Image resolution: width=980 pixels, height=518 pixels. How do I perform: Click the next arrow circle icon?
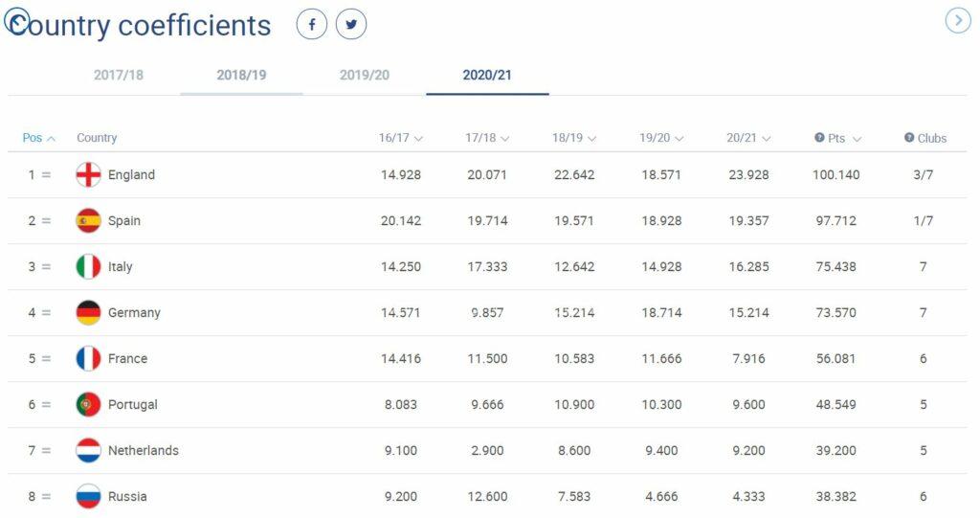tap(958, 20)
